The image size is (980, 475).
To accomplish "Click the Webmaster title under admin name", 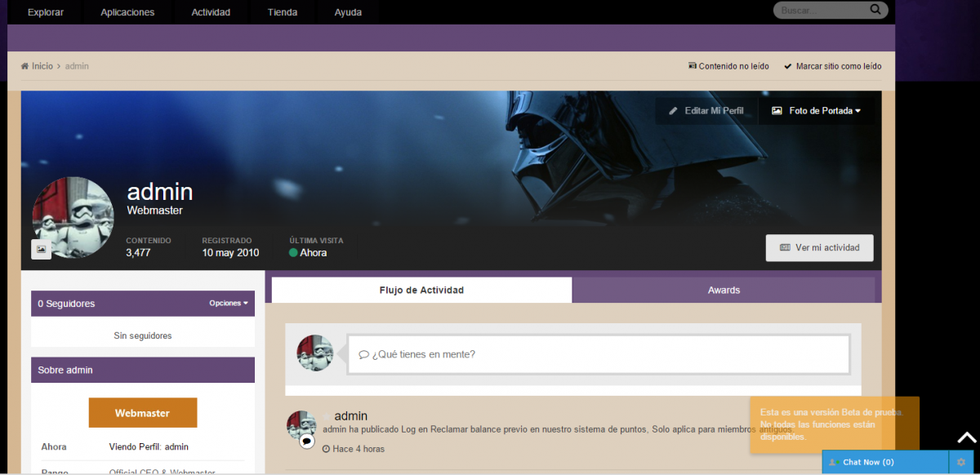I will point(155,211).
